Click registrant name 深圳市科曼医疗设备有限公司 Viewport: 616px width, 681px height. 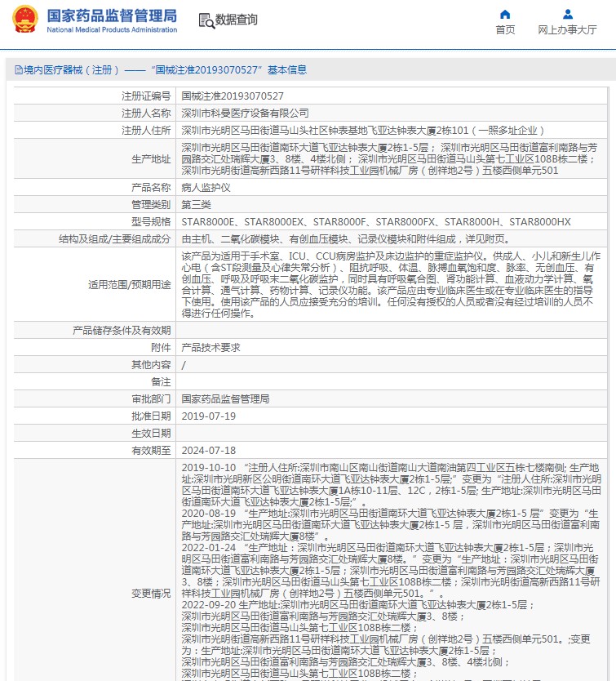245,113
